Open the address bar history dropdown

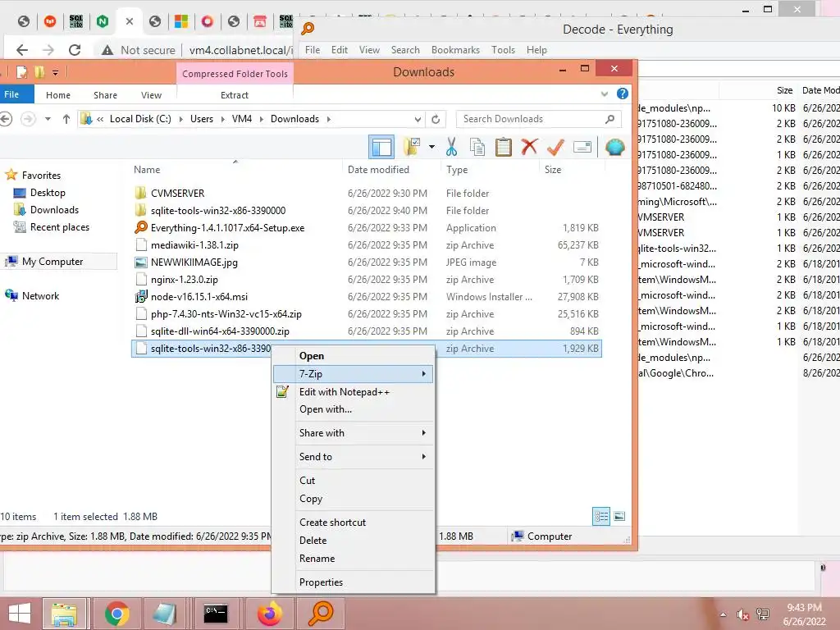418,119
